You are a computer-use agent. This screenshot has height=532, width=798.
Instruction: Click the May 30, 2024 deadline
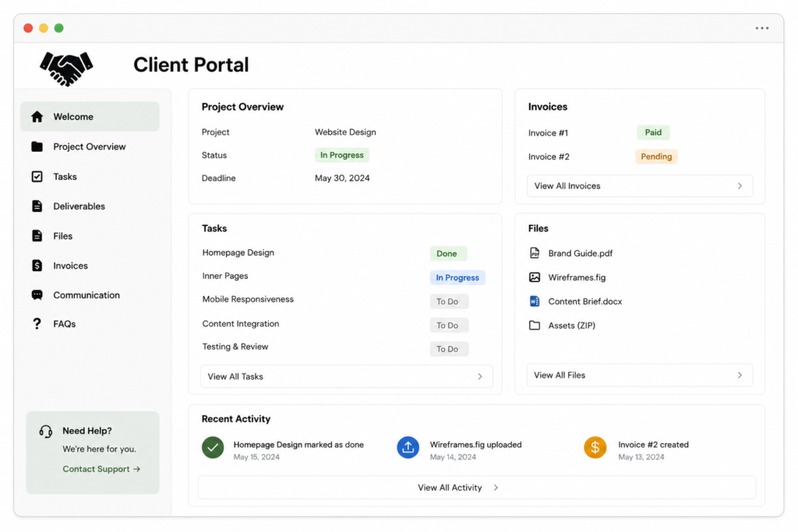[x=342, y=178]
